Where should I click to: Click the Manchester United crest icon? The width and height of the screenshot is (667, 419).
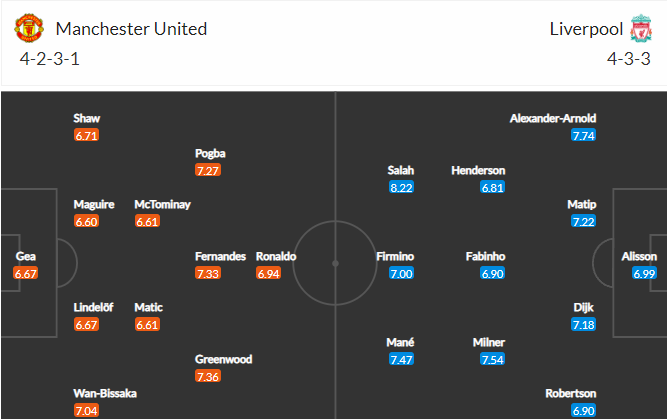(29, 28)
